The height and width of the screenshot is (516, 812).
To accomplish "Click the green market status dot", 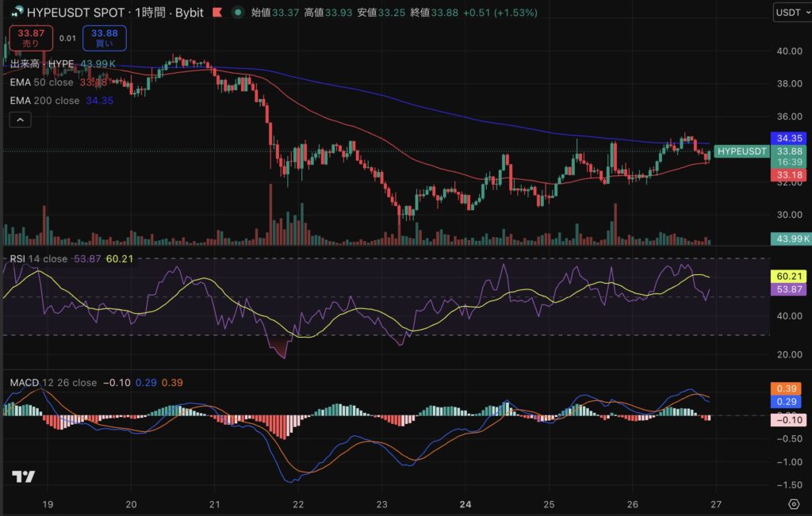I will click(x=238, y=13).
